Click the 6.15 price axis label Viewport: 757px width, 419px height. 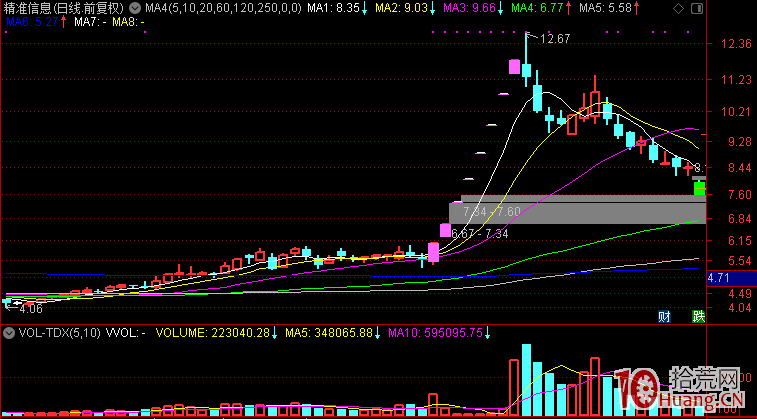click(739, 240)
